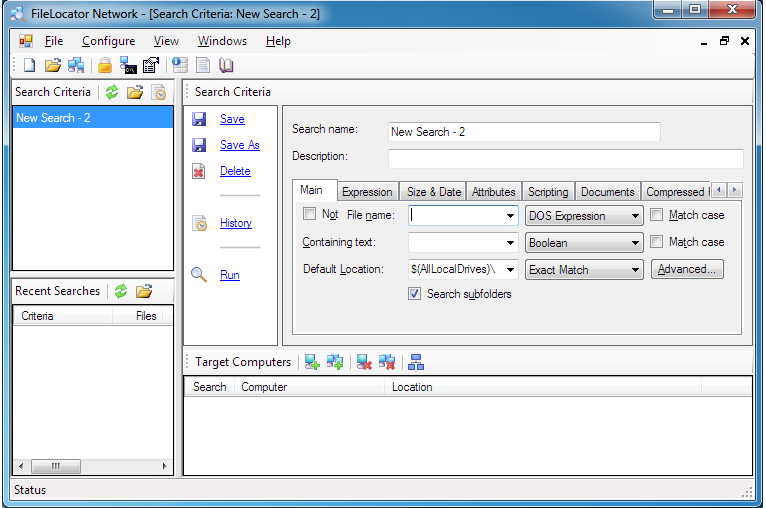The width and height of the screenshot is (766, 508).
Task: Expand the Containing text dropdown
Action: point(510,242)
